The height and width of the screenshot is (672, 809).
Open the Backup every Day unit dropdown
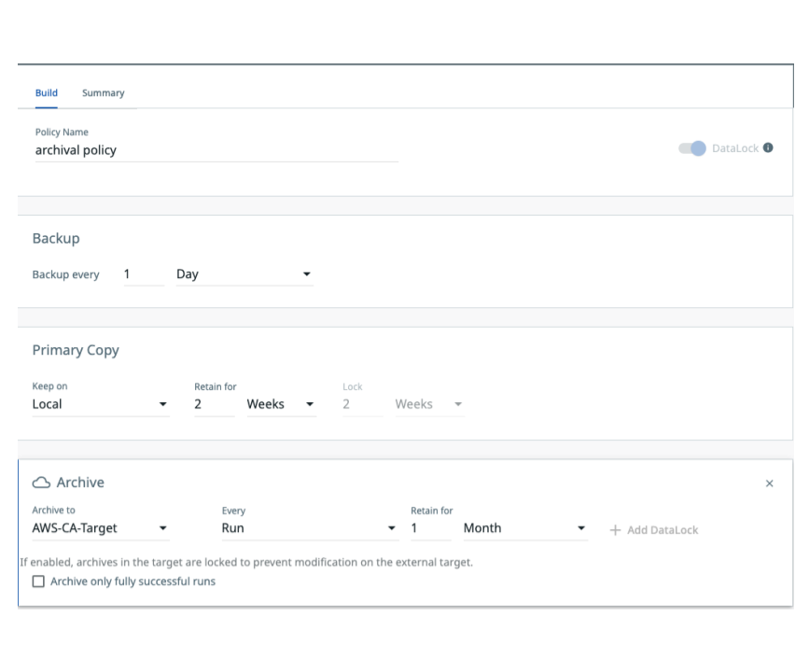tap(243, 274)
